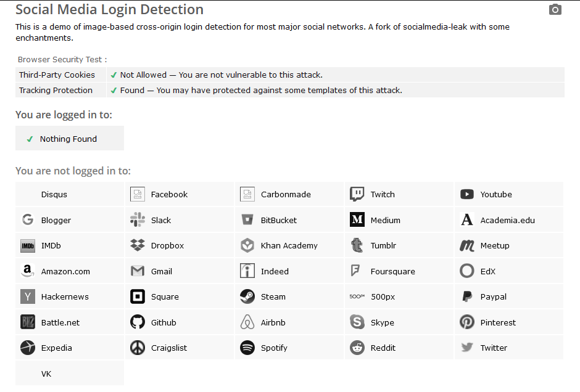Select the Khan Academy entry

289,245
